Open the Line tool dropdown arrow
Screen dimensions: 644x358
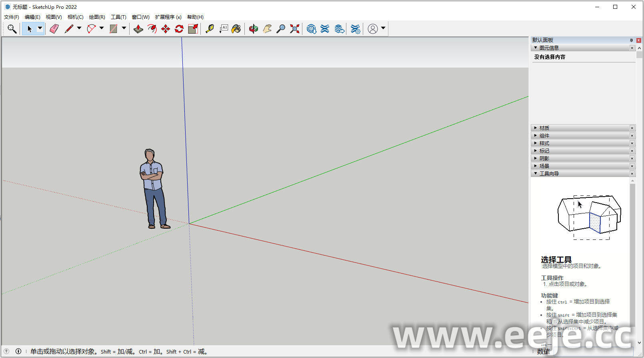[x=79, y=28]
